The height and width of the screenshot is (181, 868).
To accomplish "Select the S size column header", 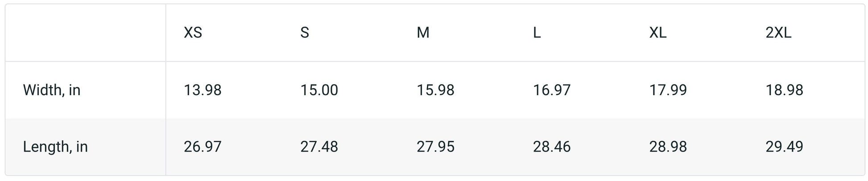I will [x=305, y=33].
